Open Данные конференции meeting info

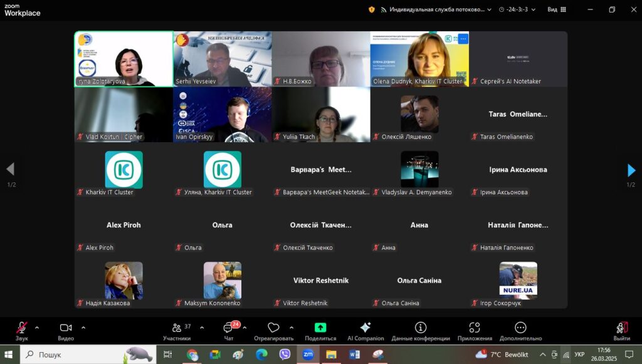tap(421, 331)
